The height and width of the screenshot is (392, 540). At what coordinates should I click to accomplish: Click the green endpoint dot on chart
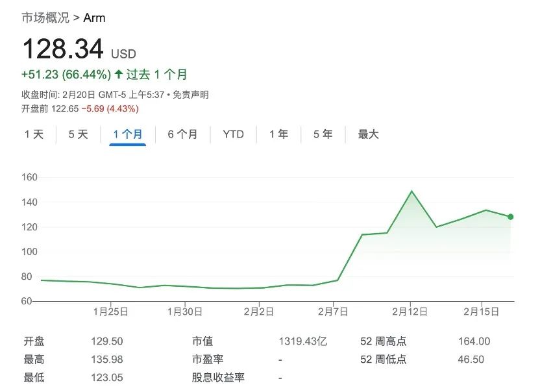click(x=510, y=217)
